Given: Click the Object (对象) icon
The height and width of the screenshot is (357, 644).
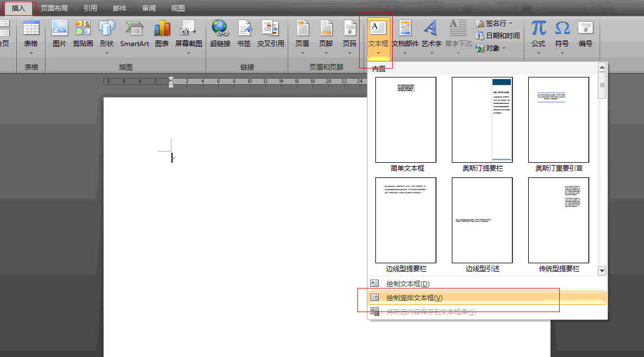Looking at the screenshot, I should click(480, 48).
